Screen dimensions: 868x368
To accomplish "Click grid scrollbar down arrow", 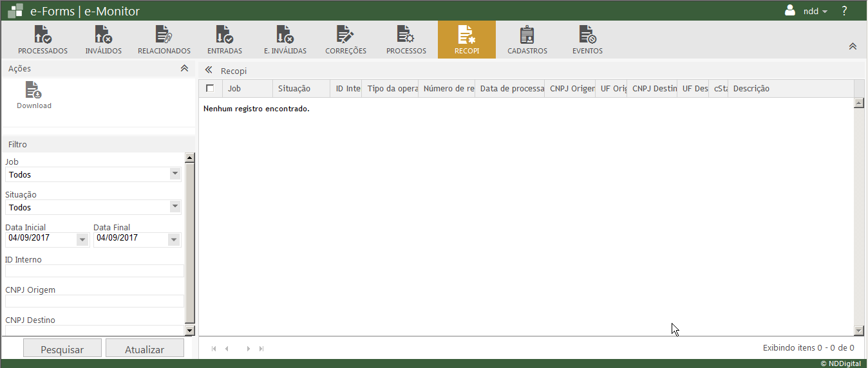I will point(858,330).
